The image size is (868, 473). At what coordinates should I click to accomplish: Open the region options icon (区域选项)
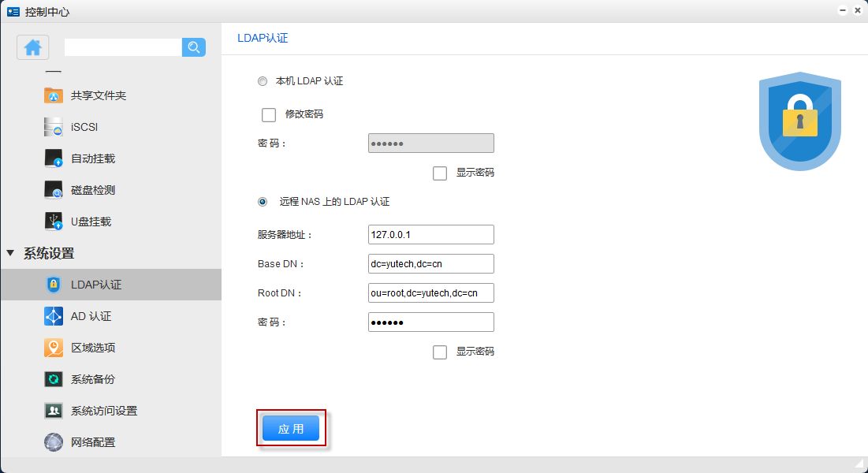53,348
